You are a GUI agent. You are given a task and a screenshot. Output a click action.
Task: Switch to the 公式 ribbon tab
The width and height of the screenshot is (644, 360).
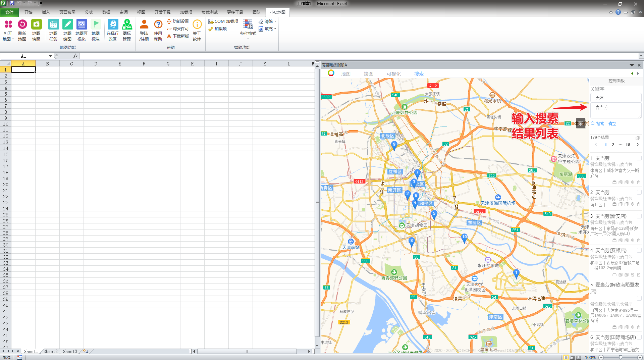point(89,12)
